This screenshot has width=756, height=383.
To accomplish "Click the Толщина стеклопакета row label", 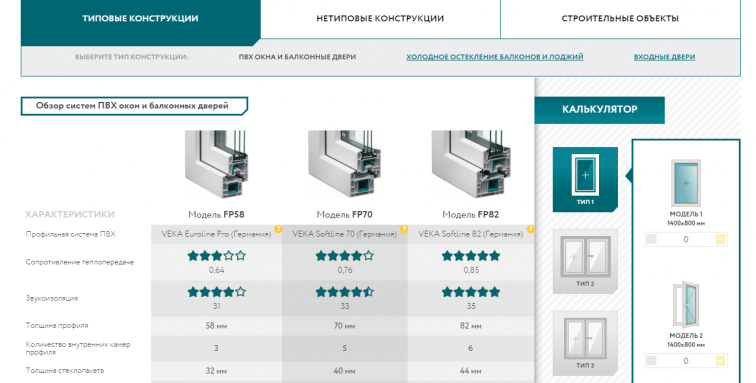I will coord(65,370).
